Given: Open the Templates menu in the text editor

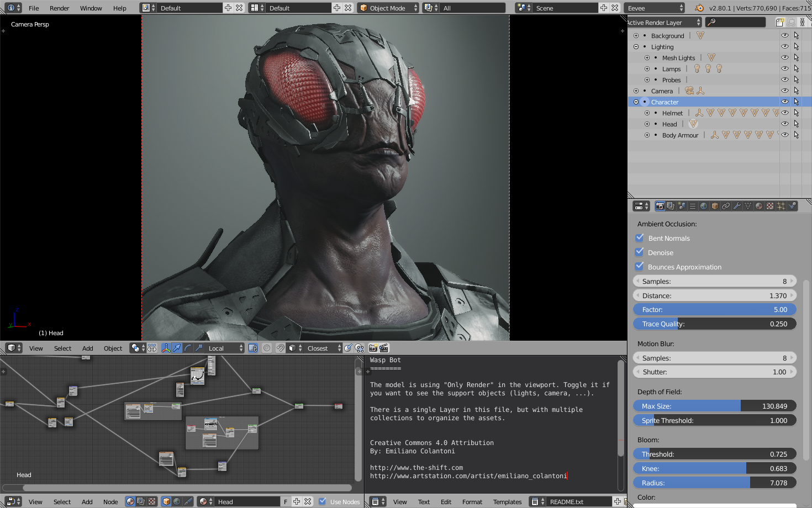Looking at the screenshot, I should tap(507, 501).
